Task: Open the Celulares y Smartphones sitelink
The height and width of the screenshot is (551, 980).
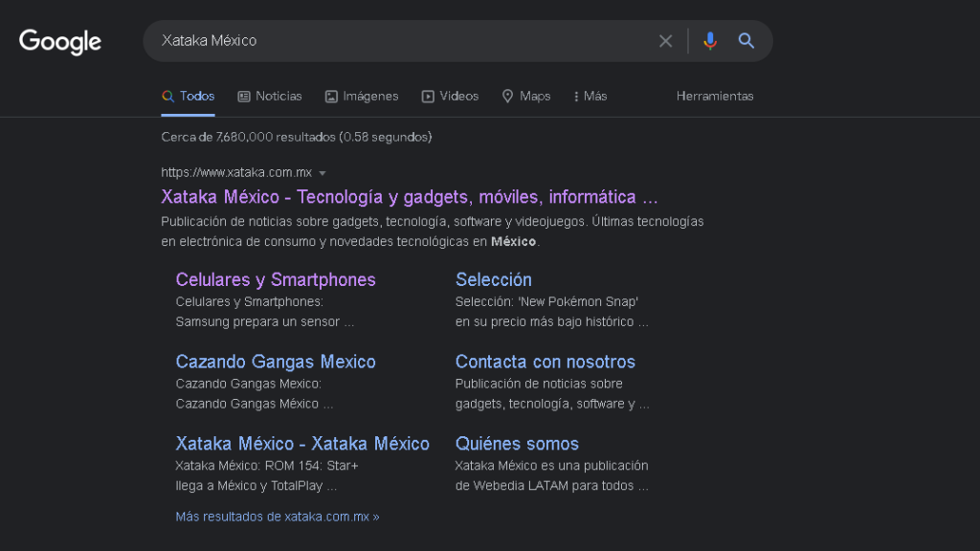Action: pos(276,279)
